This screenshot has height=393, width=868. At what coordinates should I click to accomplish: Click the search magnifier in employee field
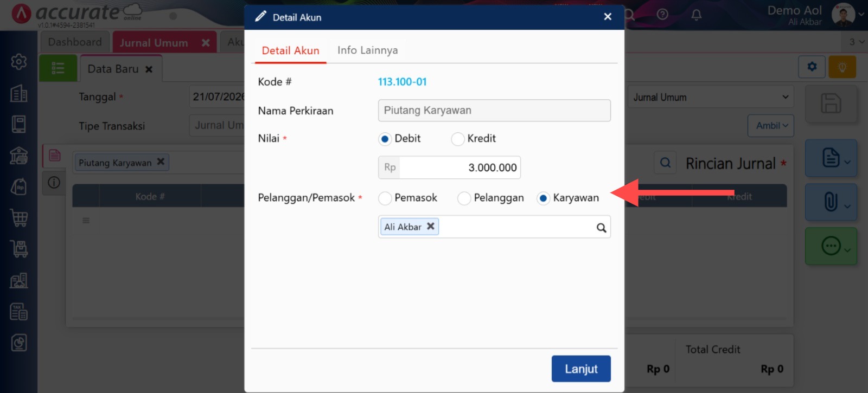(x=601, y=228)
